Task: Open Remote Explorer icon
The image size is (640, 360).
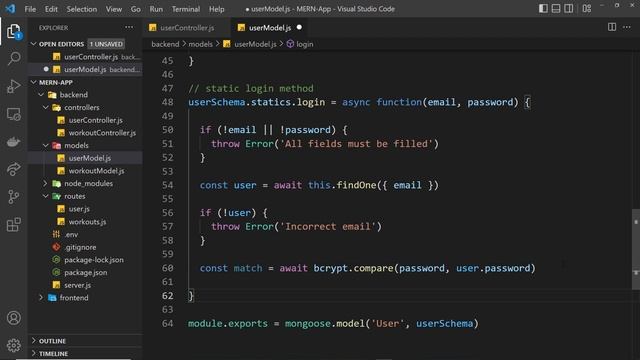Action: click(x=13, y=115)
